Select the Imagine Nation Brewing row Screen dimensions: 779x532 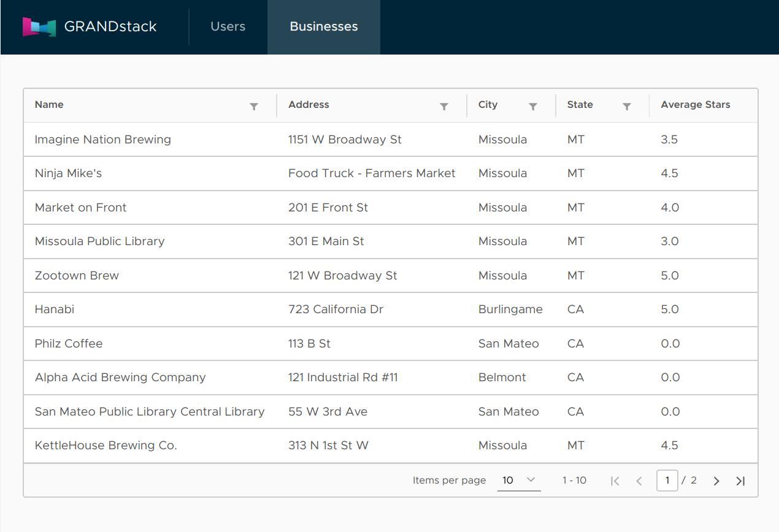[391, 139]
